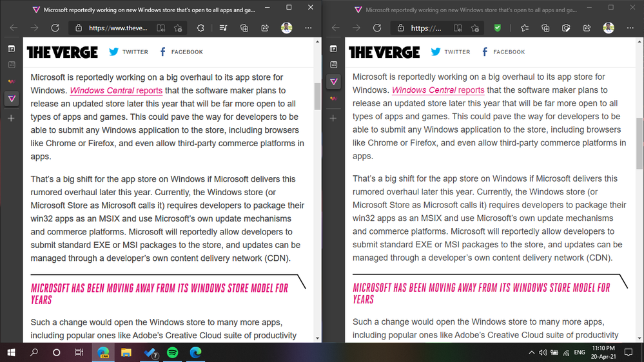View site information lock in right window
Screen dimensions: 644x362
pos(400,28)
